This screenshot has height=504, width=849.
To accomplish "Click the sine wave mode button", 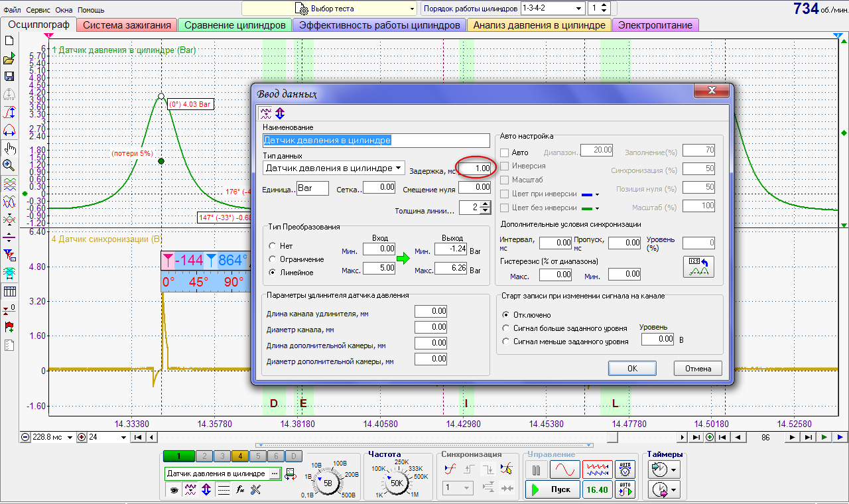I will coord(564,470).
